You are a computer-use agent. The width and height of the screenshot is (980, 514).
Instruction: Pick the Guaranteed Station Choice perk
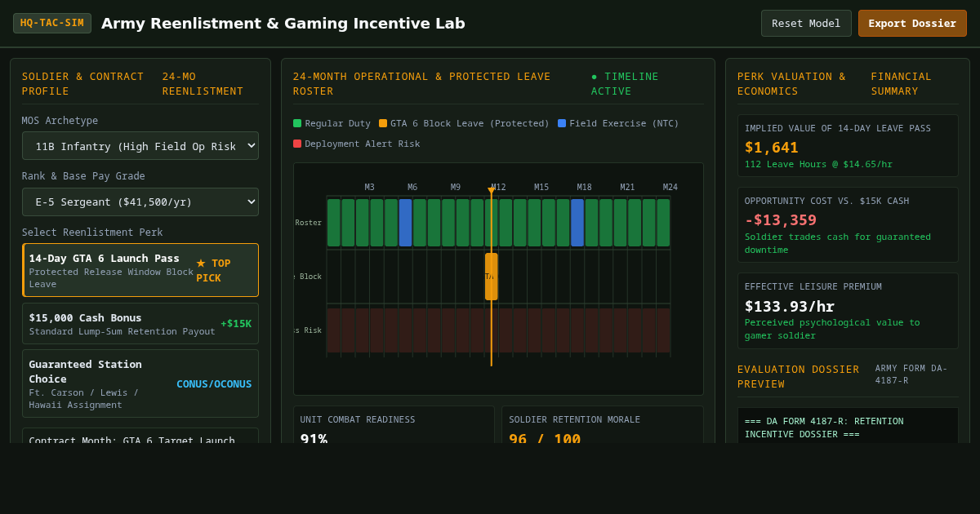(x=140, y=383)
